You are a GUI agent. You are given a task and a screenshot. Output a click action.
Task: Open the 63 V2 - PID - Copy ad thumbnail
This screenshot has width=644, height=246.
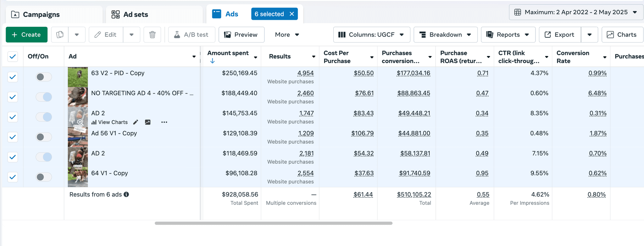[78, 77]
